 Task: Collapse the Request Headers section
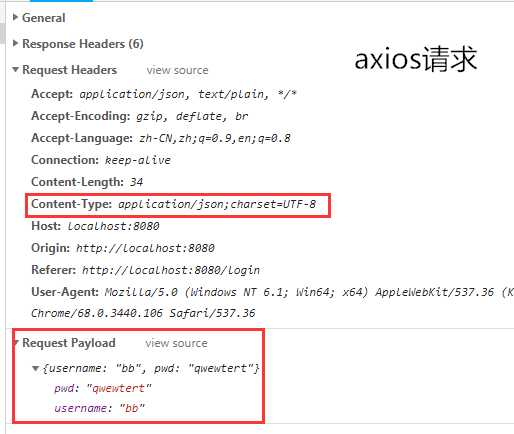[15, 70]
